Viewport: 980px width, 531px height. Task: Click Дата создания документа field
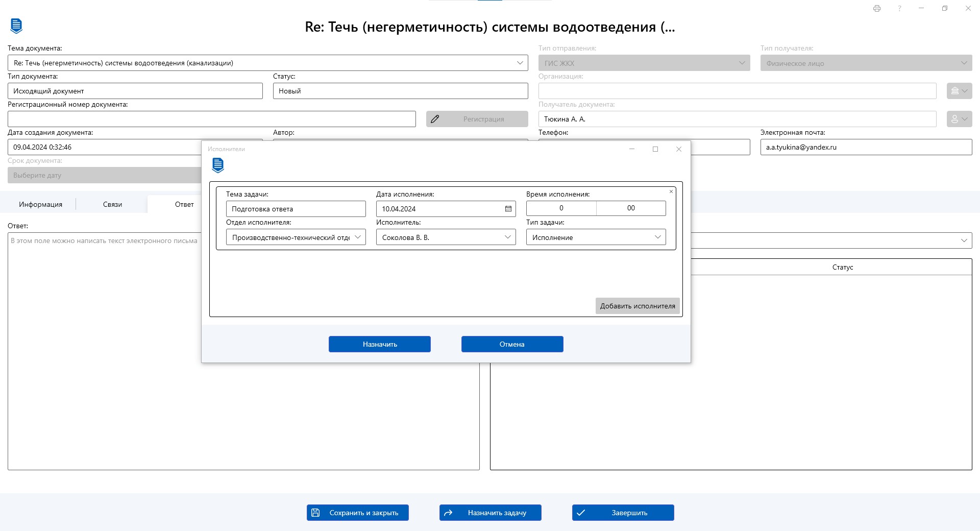(105, 147)
